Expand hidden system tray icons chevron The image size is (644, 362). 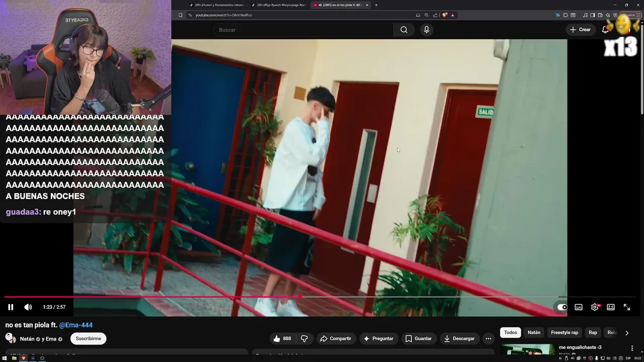click(560, 358)
